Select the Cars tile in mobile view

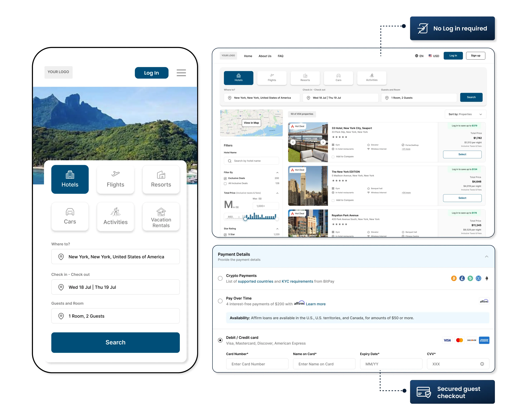[70, 216]
